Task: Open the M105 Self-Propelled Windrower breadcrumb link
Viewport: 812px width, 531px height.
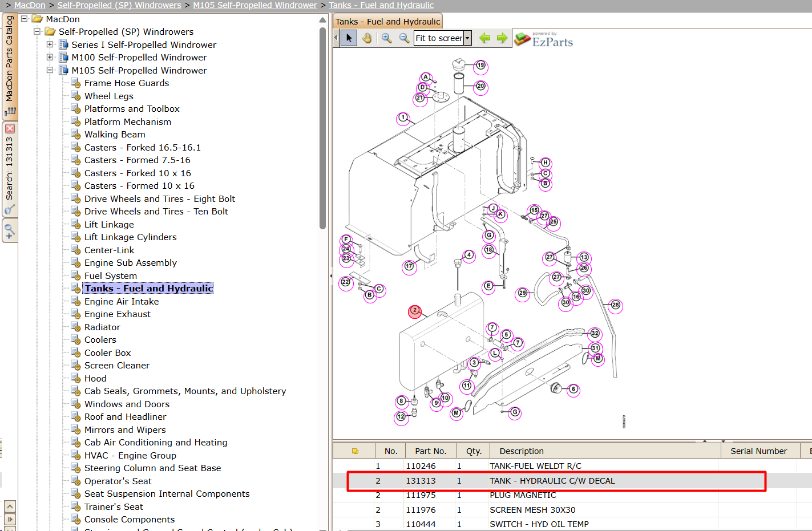Action: click(x=255, y=5)
